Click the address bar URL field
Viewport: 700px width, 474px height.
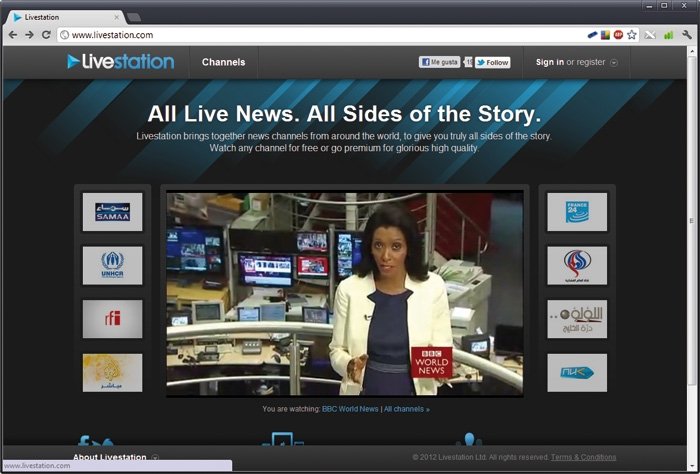coord(321,35)
